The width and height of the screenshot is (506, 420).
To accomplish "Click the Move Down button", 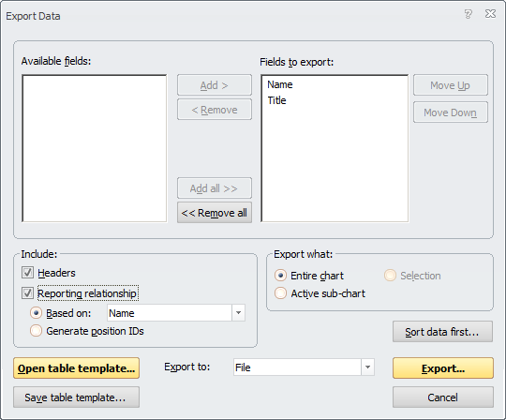I will tap(451, 112).
